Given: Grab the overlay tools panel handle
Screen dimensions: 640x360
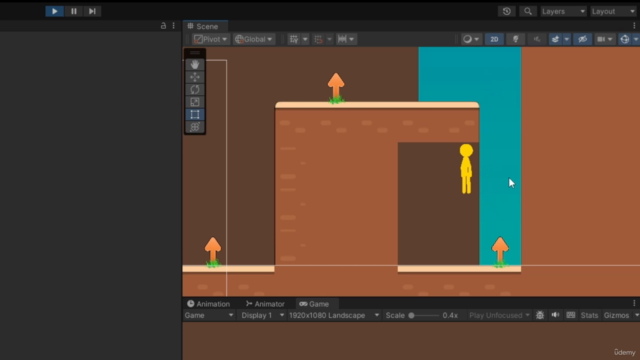Looking at the screenshot, I should 195,53.
